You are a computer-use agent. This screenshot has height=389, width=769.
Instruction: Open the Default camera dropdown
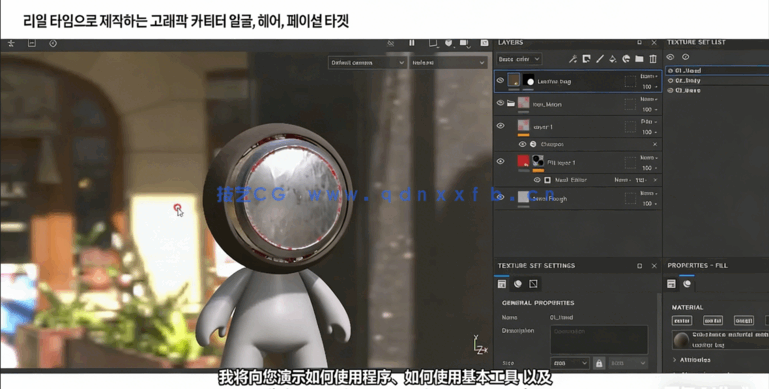(367, 63)
